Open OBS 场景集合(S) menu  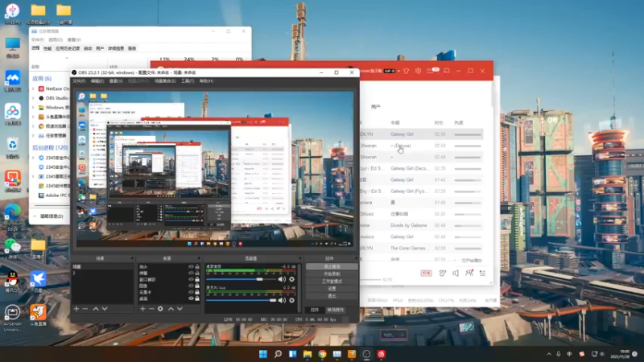tap(165, 81)
